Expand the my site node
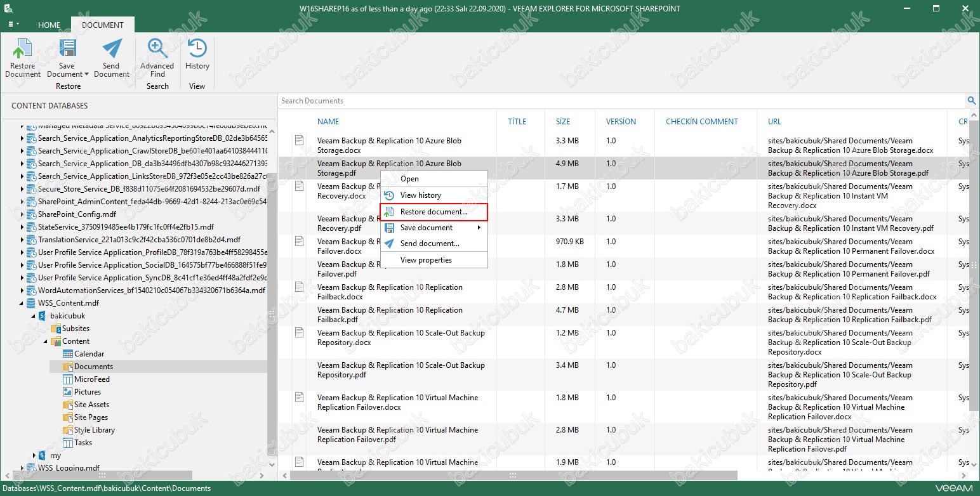Screen dimensions: 980x496 click(x=34, y=455)
